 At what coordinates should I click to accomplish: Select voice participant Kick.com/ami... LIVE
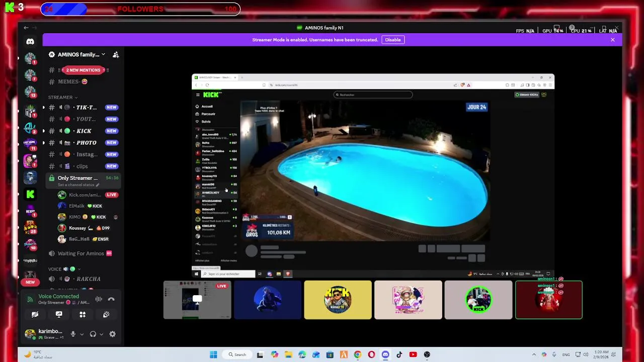pos(88,195)
